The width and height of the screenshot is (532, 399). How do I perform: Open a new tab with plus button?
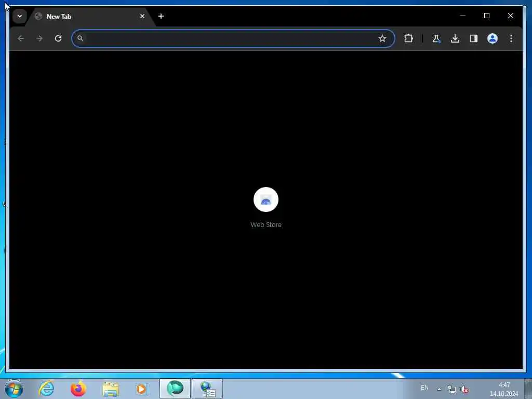point(161,16)
